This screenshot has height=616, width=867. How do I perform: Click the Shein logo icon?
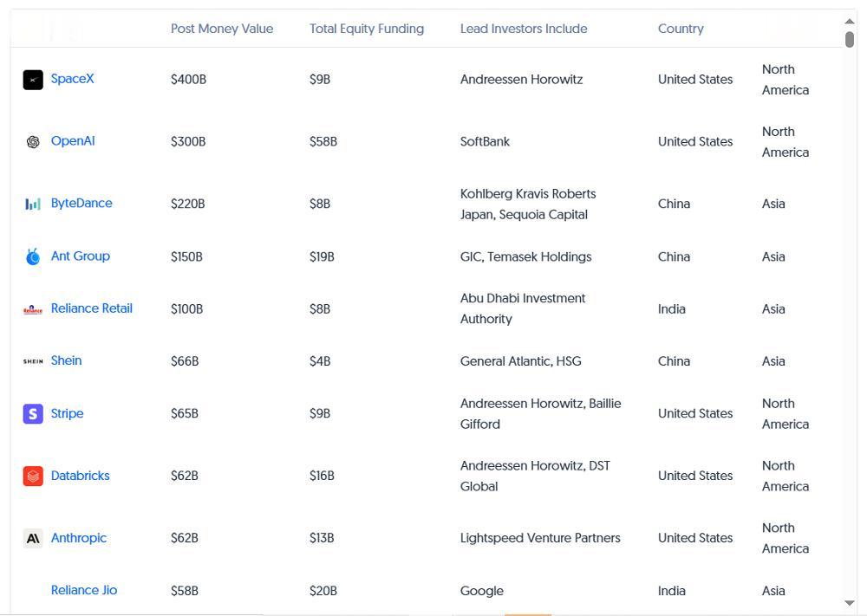point(33,361)
